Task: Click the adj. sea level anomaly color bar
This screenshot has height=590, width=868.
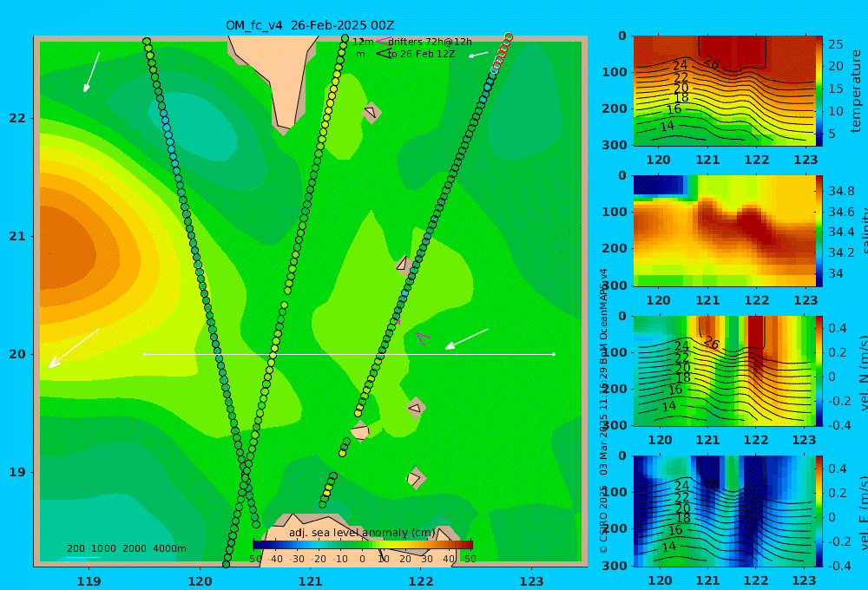Action: coord(363,545)
